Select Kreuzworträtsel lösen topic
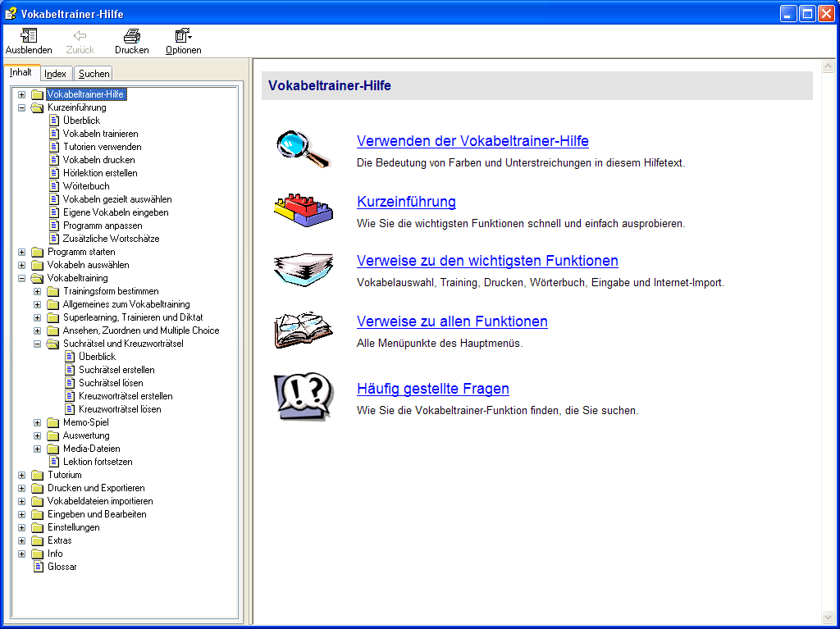 [120, 408]
